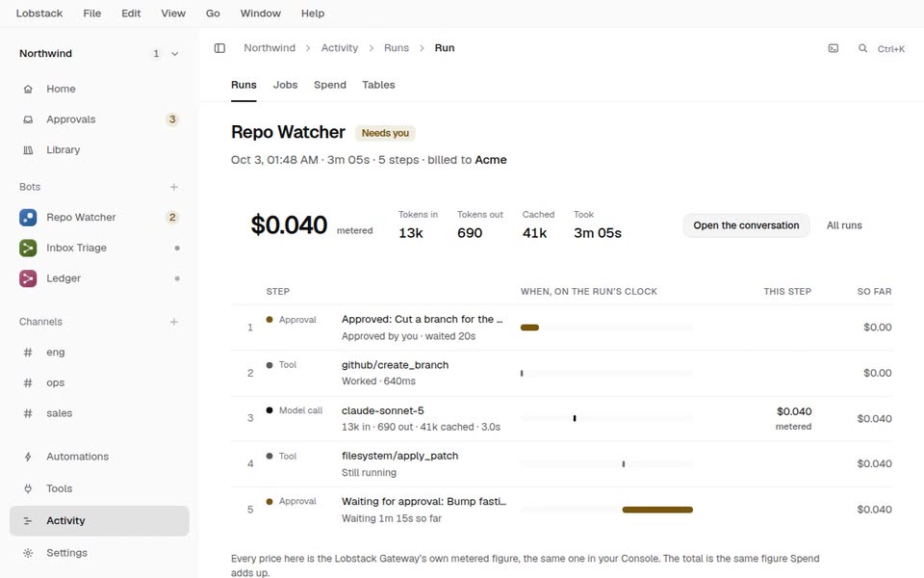Click the hash icon for ops
The image size is (924, 578).
(x=28, y=383)
